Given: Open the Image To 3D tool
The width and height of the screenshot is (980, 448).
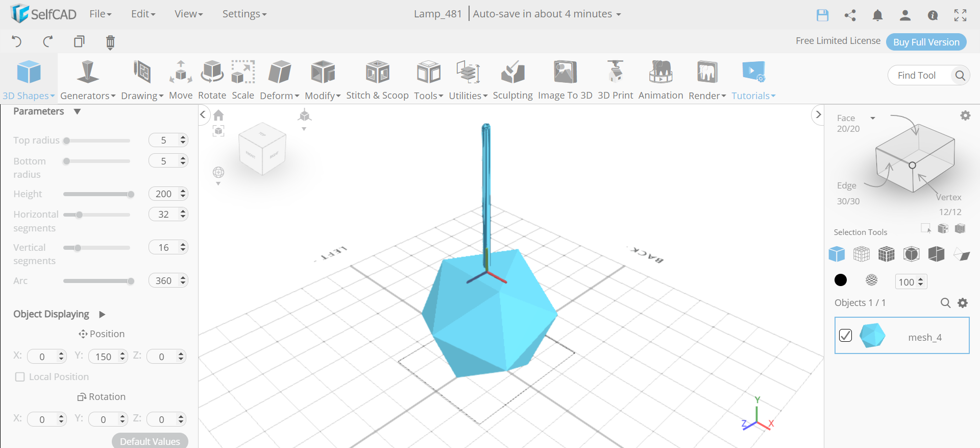Looking at the screenshot, I should click(x=565, y=80).
